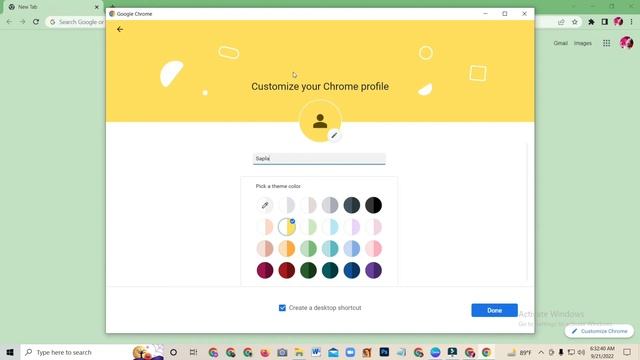Click the Done button
Viewport: 640px width, 360px height.
point(494,310)
